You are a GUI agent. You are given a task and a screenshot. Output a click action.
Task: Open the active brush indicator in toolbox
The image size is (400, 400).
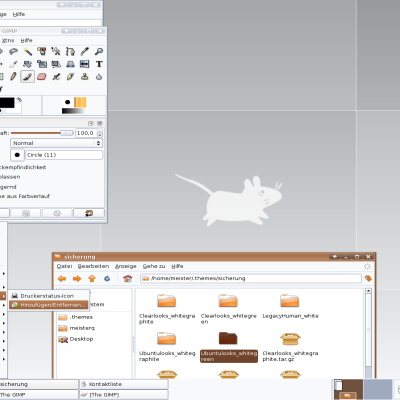coord(68,102)
